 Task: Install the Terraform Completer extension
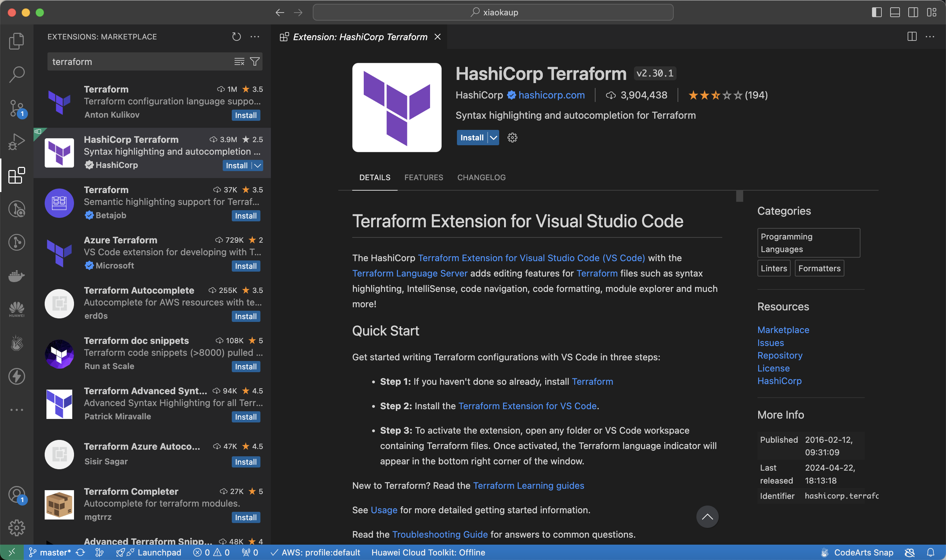coord(245,517)
